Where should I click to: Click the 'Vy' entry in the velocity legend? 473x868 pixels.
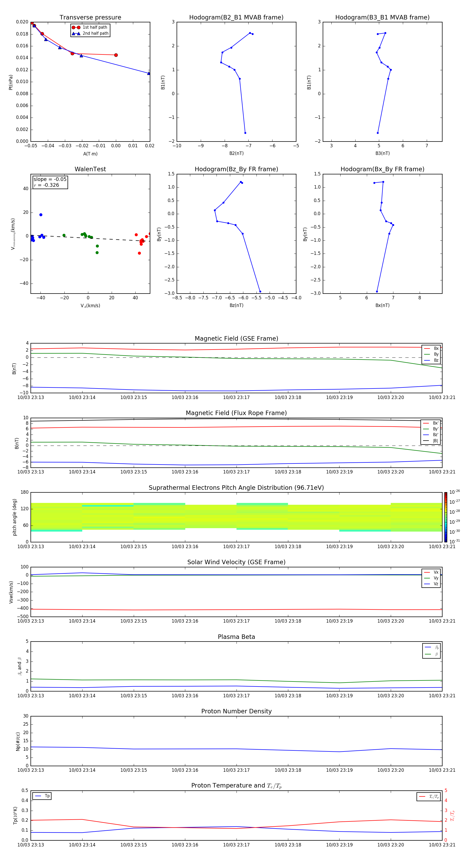pos(431,578)
